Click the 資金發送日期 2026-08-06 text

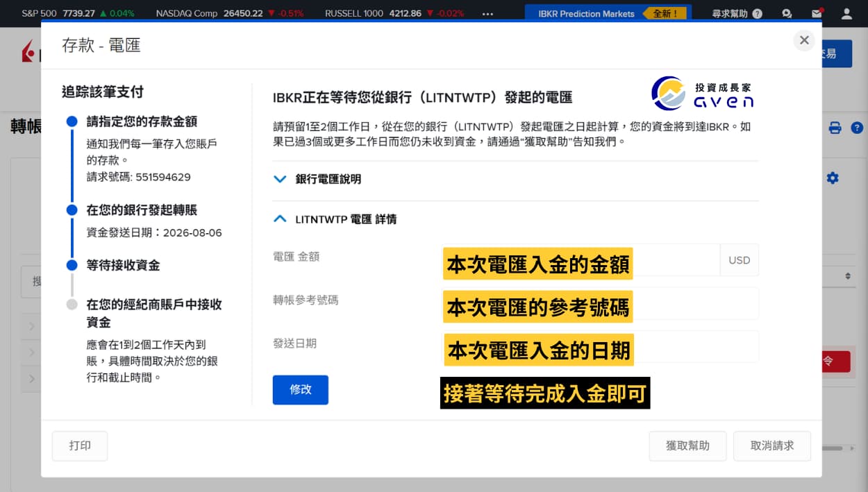click(154, 233)
